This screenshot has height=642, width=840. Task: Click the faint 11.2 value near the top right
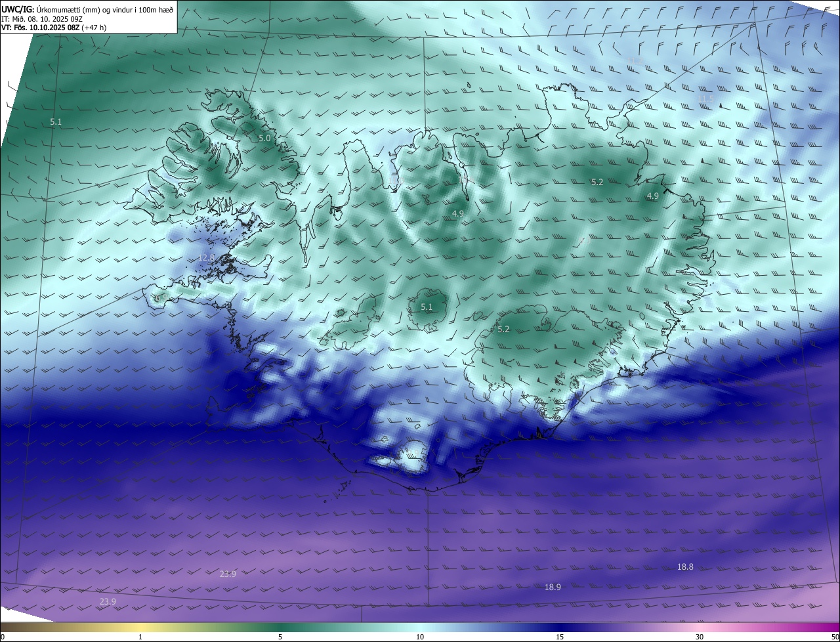635,60
